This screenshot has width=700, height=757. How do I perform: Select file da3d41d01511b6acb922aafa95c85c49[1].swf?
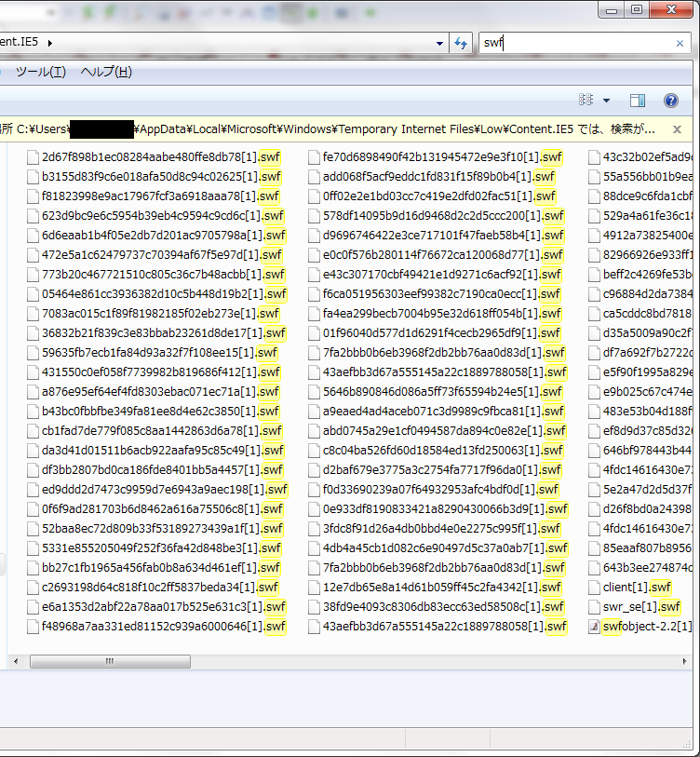coord(155,451)
